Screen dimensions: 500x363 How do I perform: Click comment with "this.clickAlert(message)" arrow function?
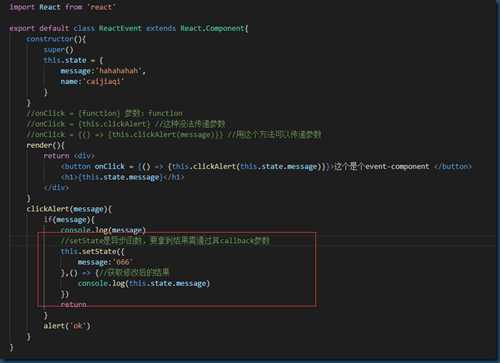[x=173, y=135]
